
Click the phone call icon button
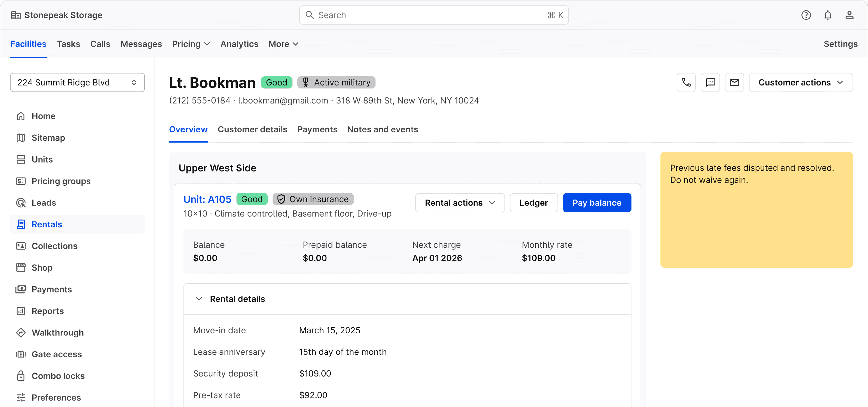[686, 82]
